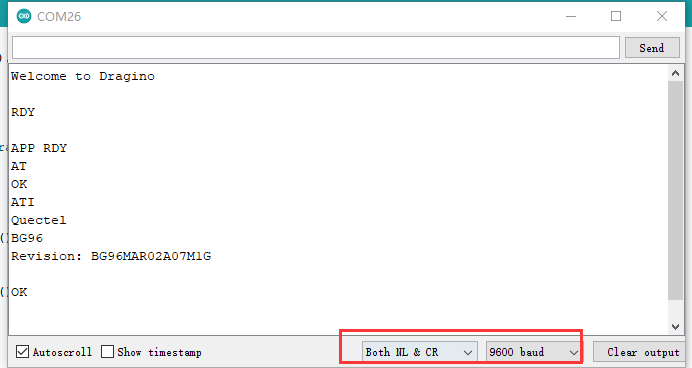Click the 'APP RDY' output line
This screenshot has height=368, width=692.
click(39, 148)
